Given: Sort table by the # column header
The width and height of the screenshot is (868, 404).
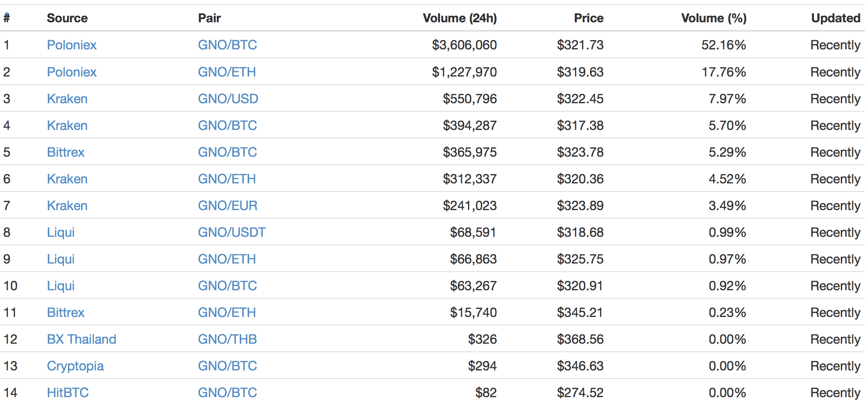Looking at the screenshot, I should (6, 18).
